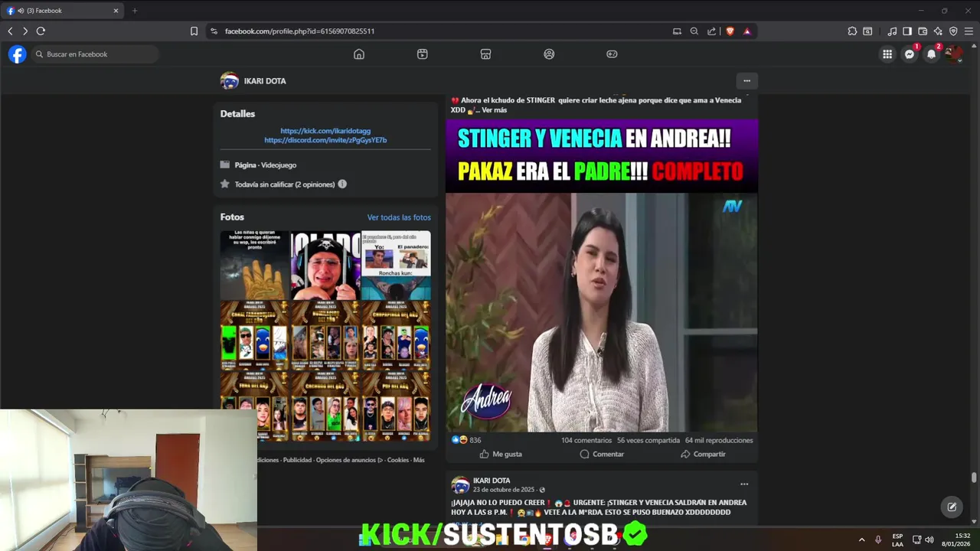Open the El panadero meme photo thumbnail

click(396, 265)
